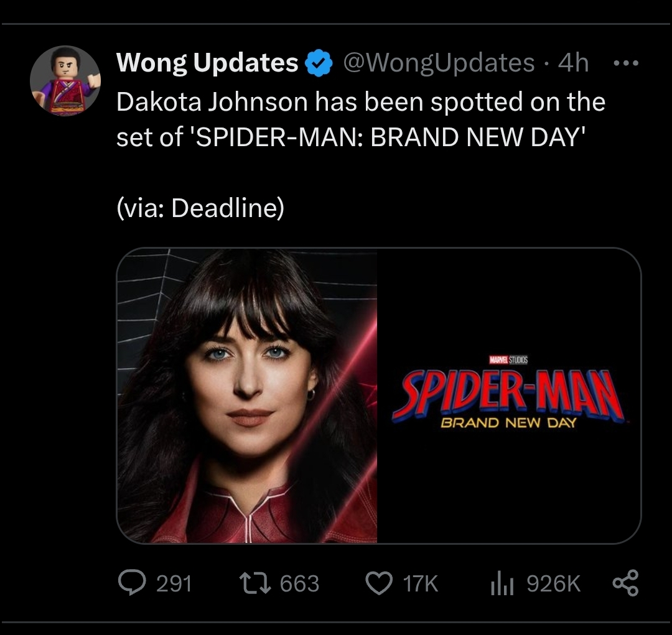Open the Wong Updates profile avatar

point(65,81)
